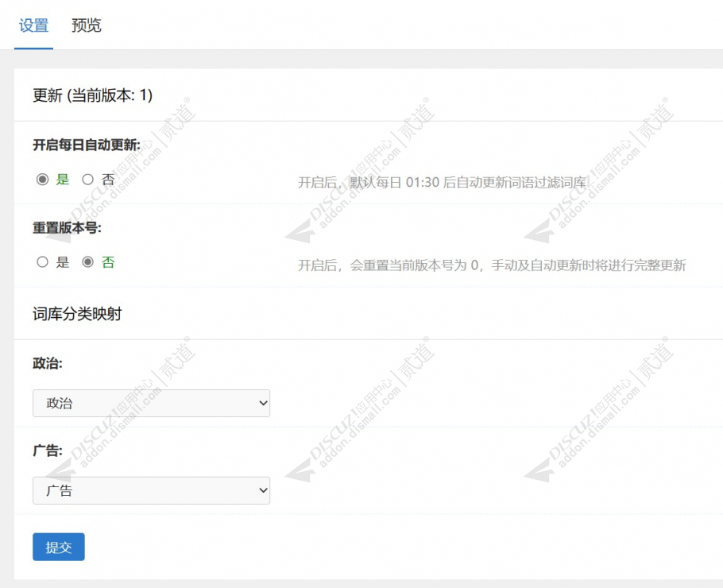Image resolution: width=723 pixels, height=588 pixels.
Task: Choose 否 under 重置版本号
Action: tap(87, 262)
